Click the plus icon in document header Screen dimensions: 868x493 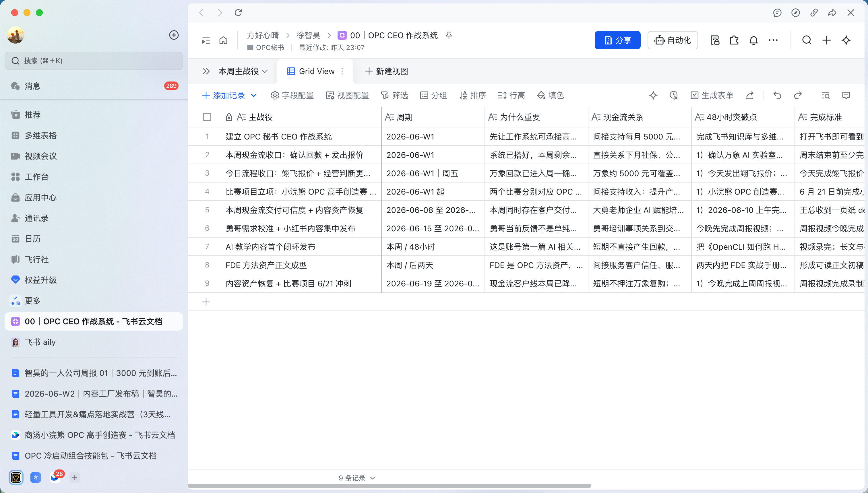pyautogui.click(x=826, y=40)
